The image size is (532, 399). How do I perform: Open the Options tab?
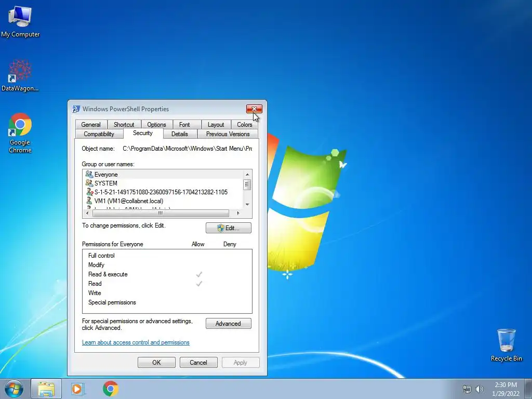pos(156,125)
